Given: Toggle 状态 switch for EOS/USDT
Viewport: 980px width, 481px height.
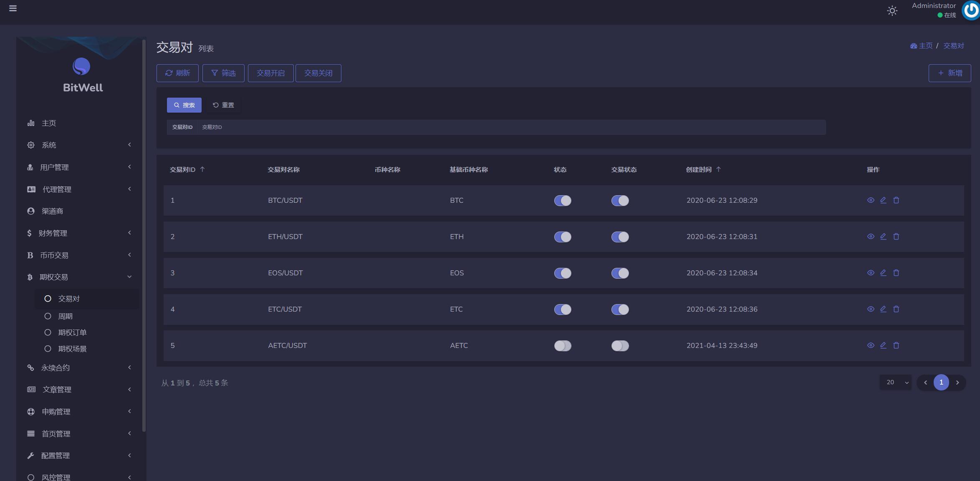Looking at the screenshot, I should click(563, 273).
